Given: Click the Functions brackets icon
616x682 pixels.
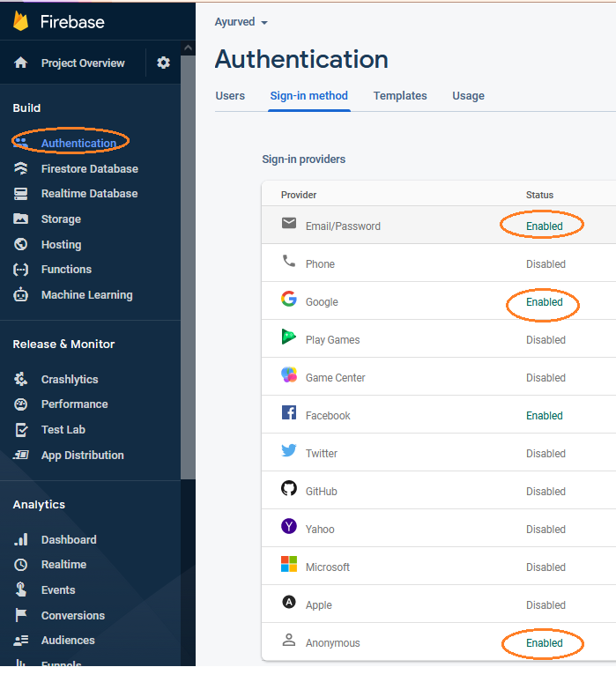Looking at the screenshot, I should pos(20,270).
